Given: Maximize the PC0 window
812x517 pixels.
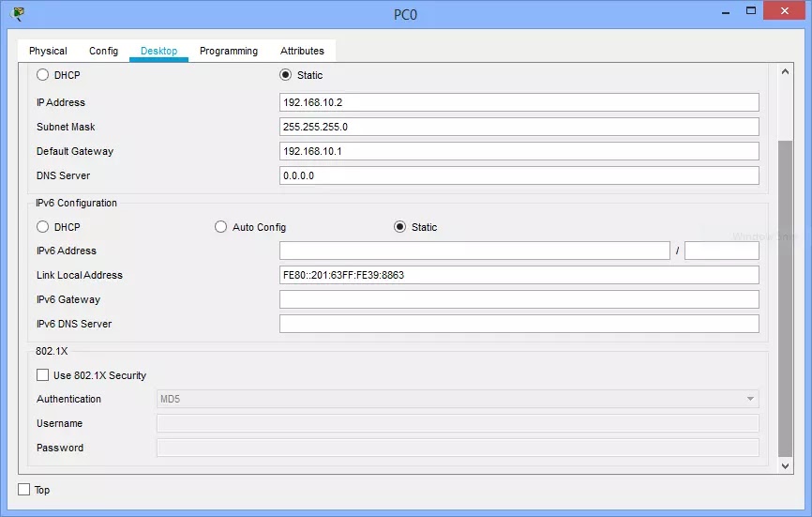Looking at the screenshot, I should 751,11.
